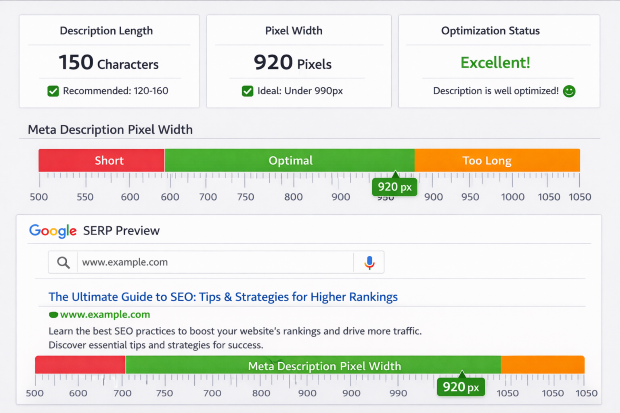Image resolution: width=620 pixels, height=413 pixels.
Task: Click the SERP Preview heading text
Action: (x=121, y=231)
